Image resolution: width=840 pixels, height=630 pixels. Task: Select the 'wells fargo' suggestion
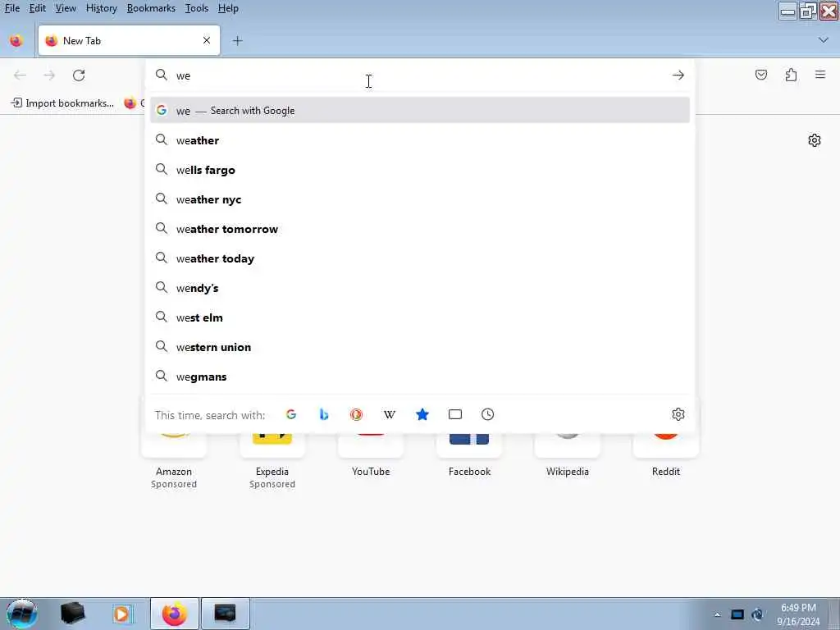tap(420, 170)
